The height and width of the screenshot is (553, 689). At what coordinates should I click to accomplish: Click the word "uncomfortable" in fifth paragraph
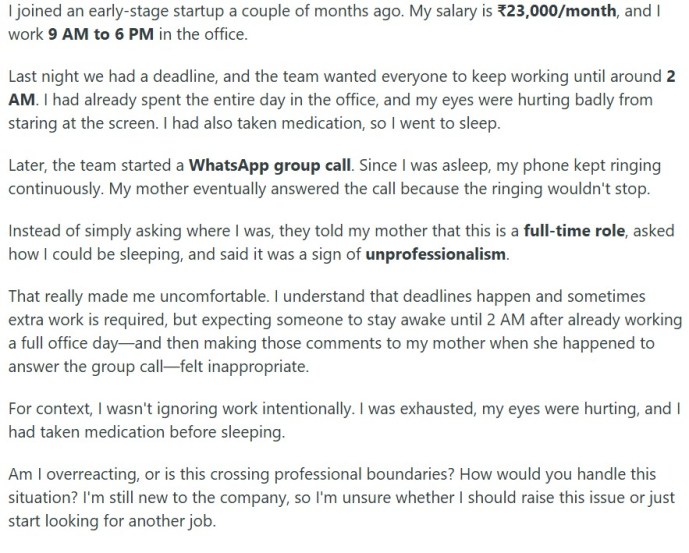click(x=214, y=296)
